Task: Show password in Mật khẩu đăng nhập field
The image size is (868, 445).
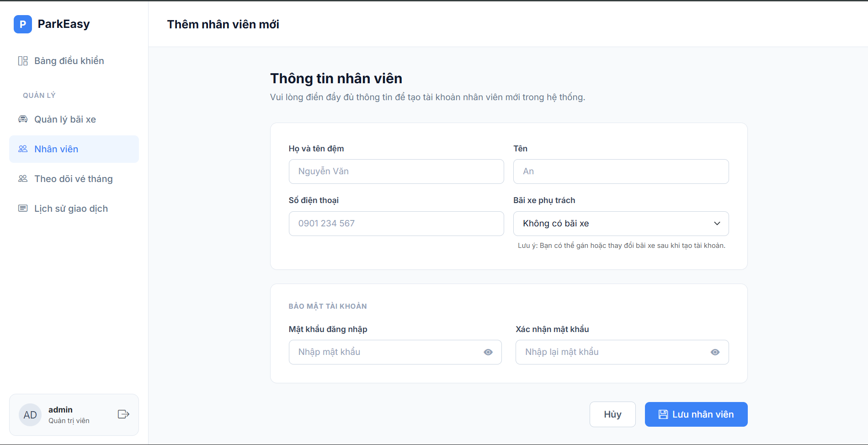Action: [x=488, y=352]
